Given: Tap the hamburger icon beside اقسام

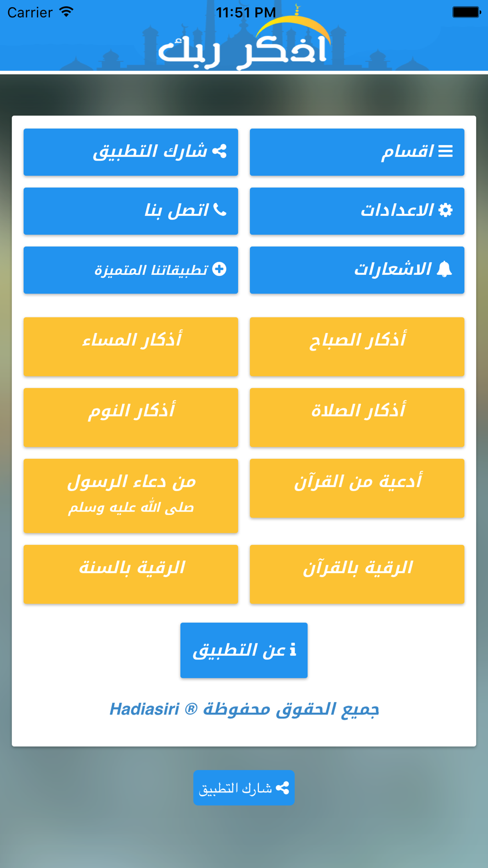Looking at the screenshot, I should pos(445,151).
